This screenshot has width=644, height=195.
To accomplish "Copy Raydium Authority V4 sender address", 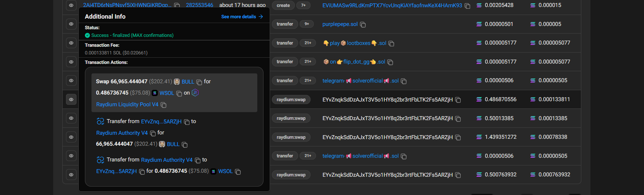I will (x=198, y=160).
